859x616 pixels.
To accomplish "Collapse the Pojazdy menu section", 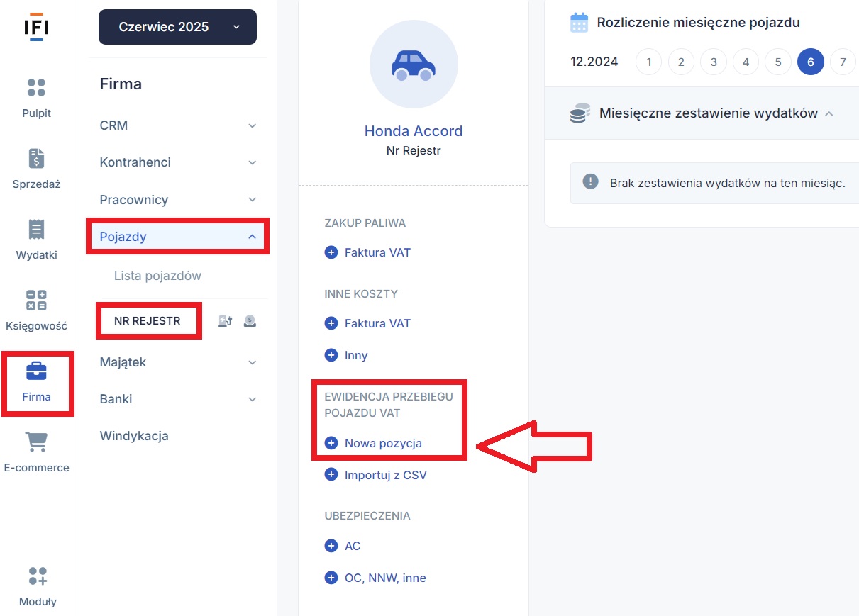I will pyautogui.click(x=177, y=237).
